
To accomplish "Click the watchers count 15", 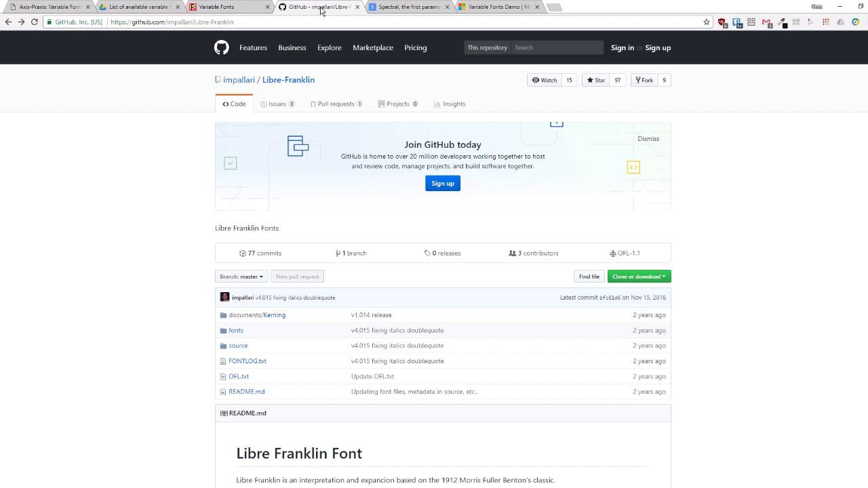I will coord(569,80).
